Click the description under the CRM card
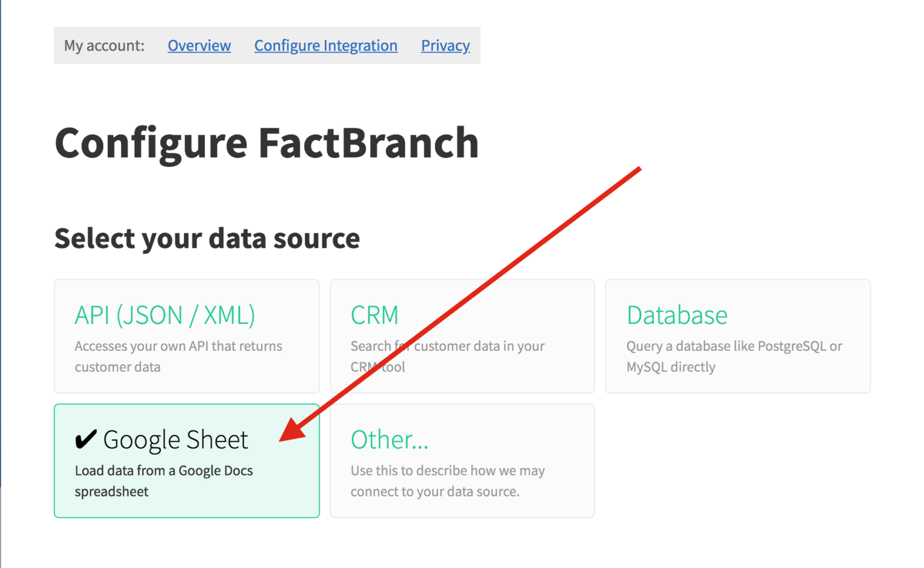This screenshot has width=924, height=568. tap(447, 356)
